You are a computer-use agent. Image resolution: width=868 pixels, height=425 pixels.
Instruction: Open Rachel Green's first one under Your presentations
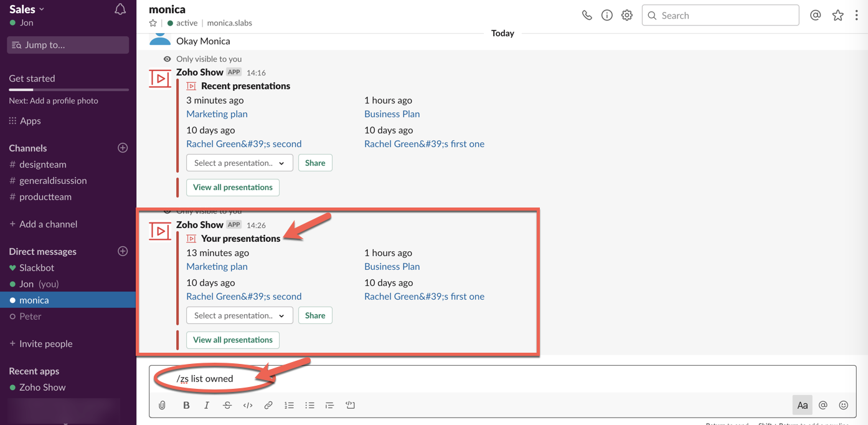[x=424, y=297]
